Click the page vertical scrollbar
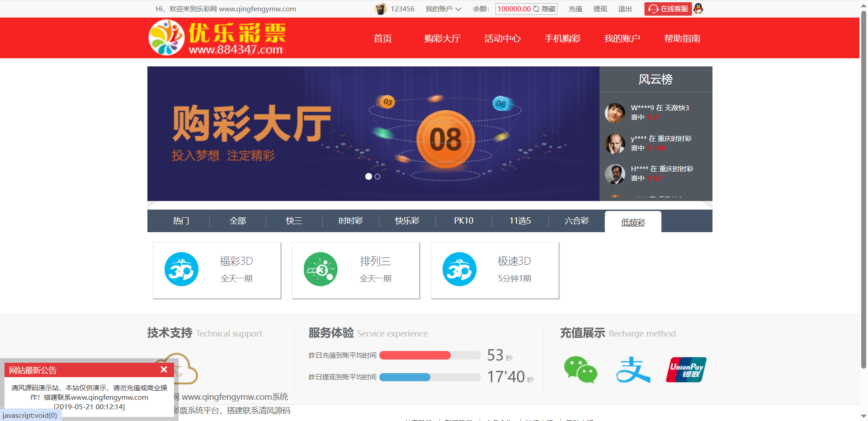 coord(863,181)
